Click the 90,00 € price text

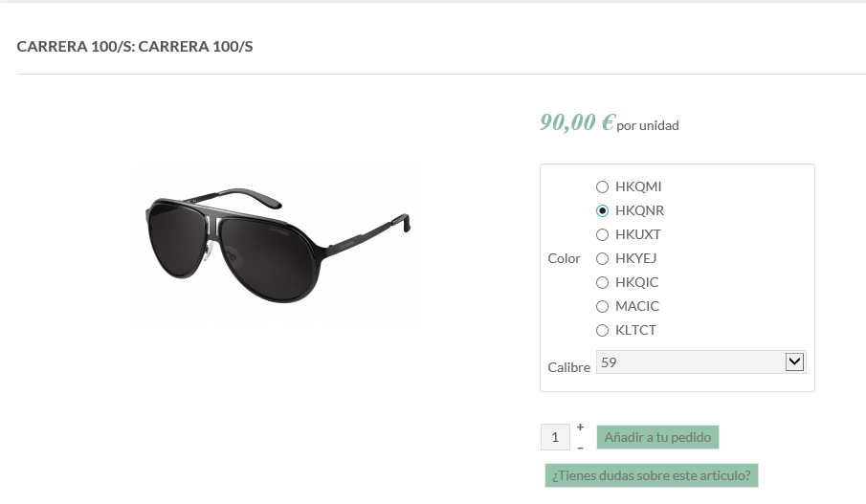pyautogui.click(x=577, y=122)
